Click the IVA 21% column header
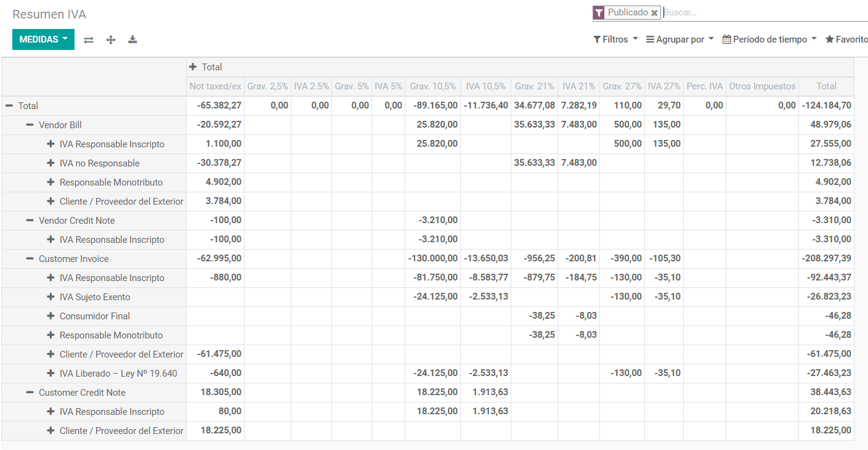This screenshot has height=450, width=868. tap(578, 87)
